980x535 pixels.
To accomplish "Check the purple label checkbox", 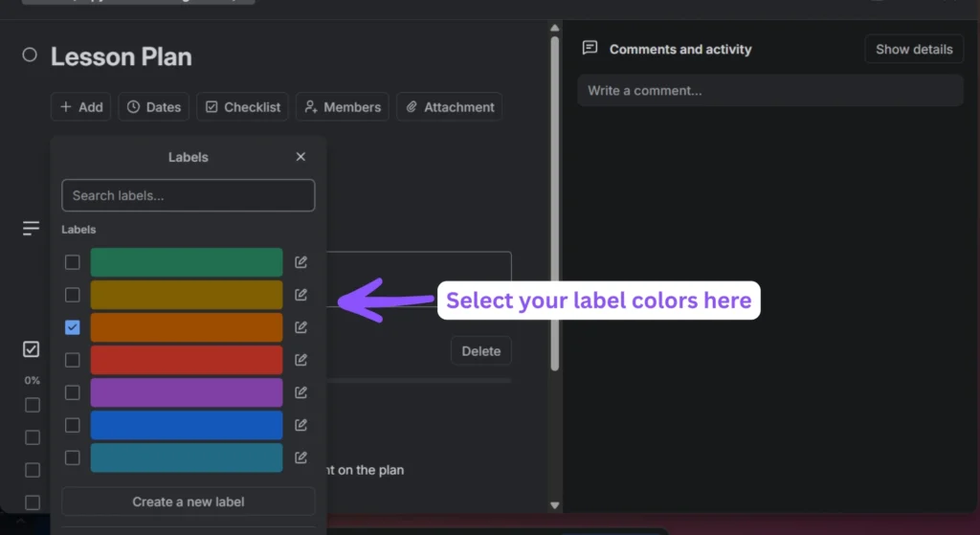I will coord(73,392).
